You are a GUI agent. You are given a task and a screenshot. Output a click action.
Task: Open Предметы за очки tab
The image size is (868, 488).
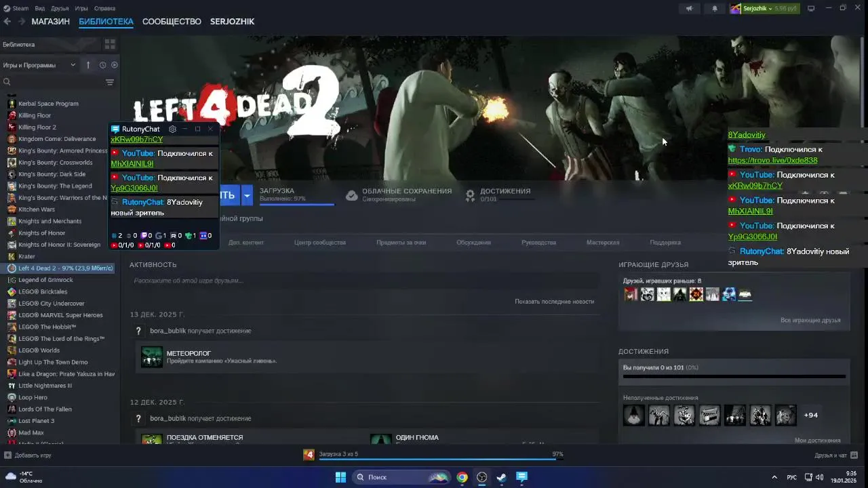401,243
